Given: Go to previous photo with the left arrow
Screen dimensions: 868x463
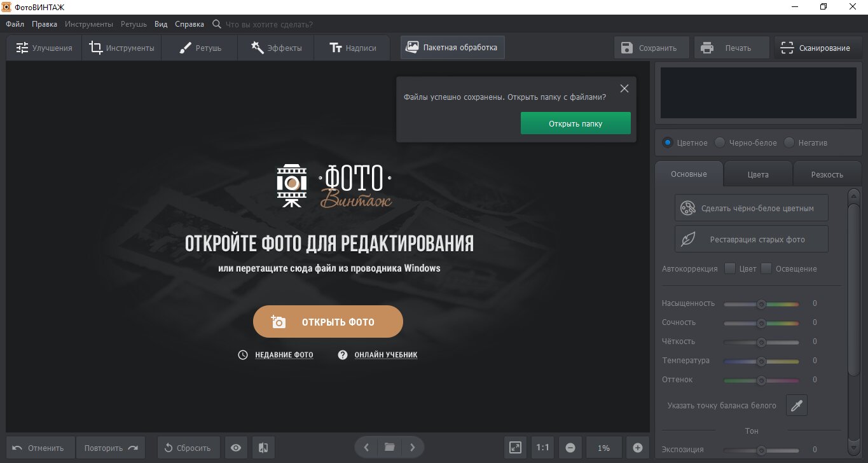Looking at the screenshot, I should [366, 448].
